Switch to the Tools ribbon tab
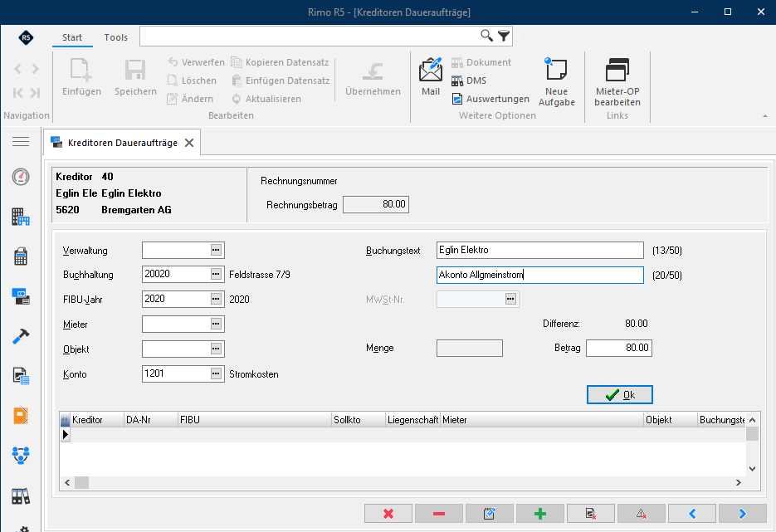The image size is (776, 532). click(x=116, y=37)
